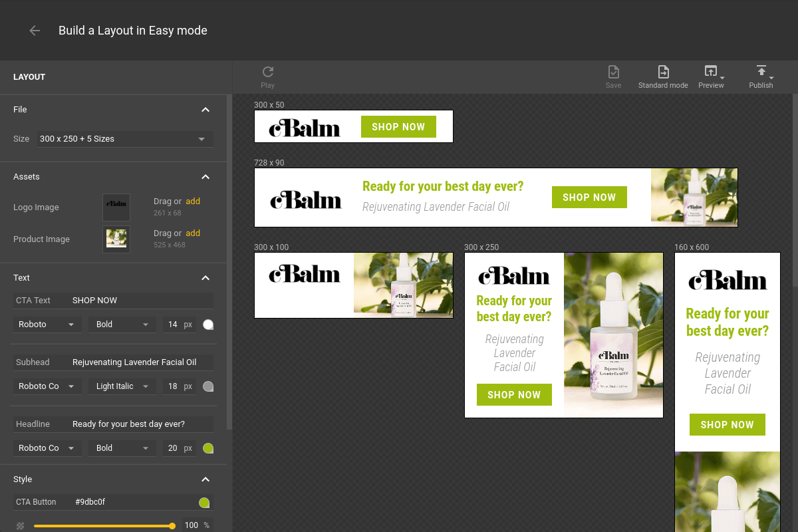Viewport: 798px width, 532px height.
Task: Click the Play refresh icon
Action: (x=268, y=72)
